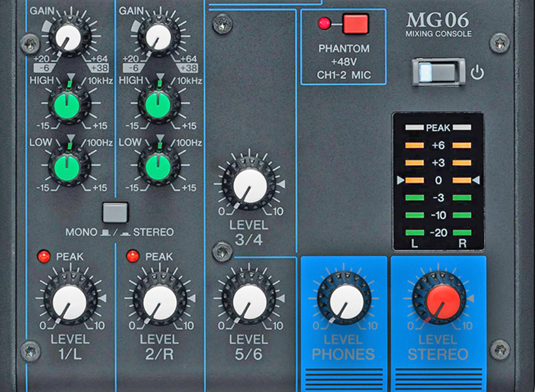The height and width of the screenshot is (392, 535).
Task: Click the left +3 meter LED
Action: [x=414, y=163]
